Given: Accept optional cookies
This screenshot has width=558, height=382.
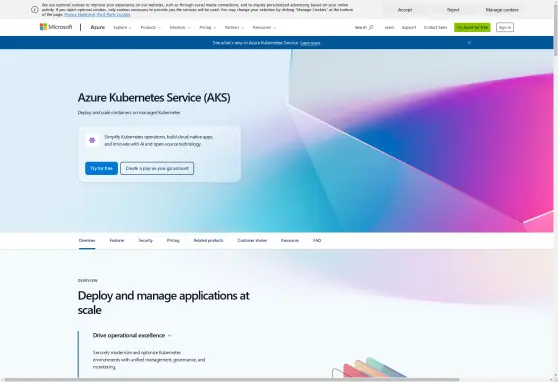Looking at the screenshot, I should (405, 10).
